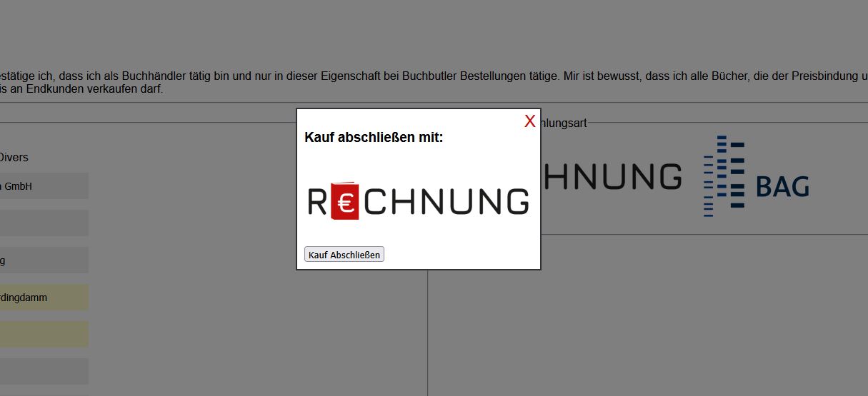Click the bottom-most grey field on the left

(44, 371)
